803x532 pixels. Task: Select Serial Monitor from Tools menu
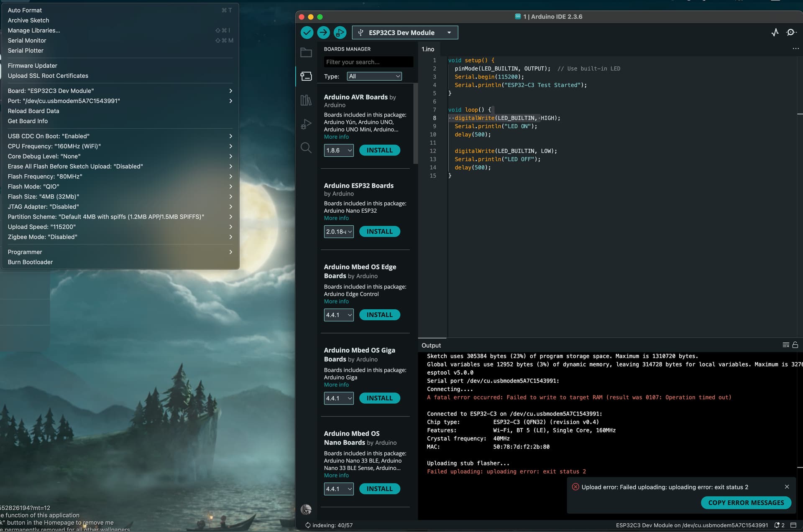click(27, 41)
